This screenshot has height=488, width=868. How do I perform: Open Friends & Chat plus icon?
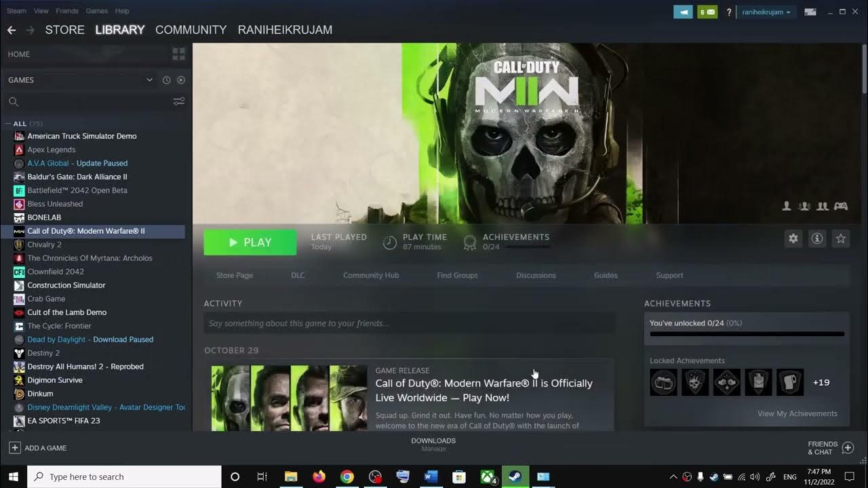tap(848, 448)
